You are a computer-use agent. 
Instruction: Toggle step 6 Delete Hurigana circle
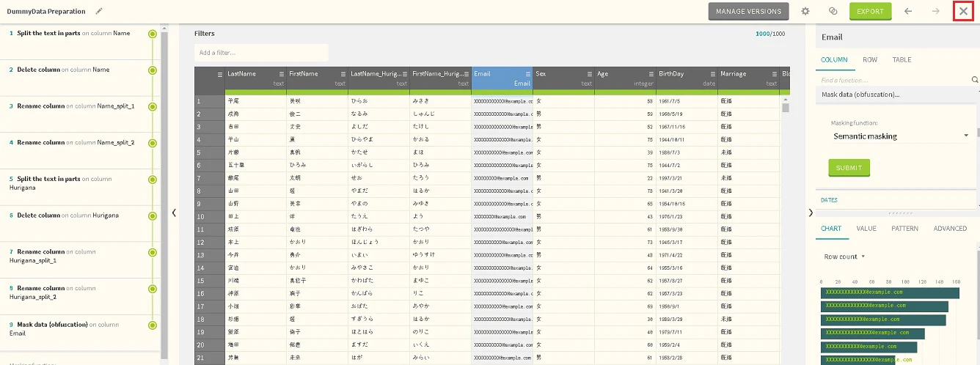coord(153,216)
